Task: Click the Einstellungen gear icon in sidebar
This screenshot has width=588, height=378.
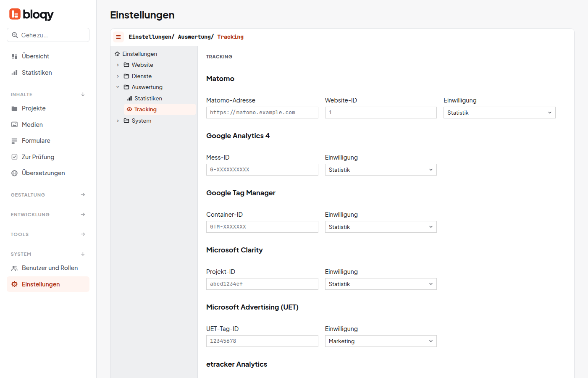Action: (14, 284)
